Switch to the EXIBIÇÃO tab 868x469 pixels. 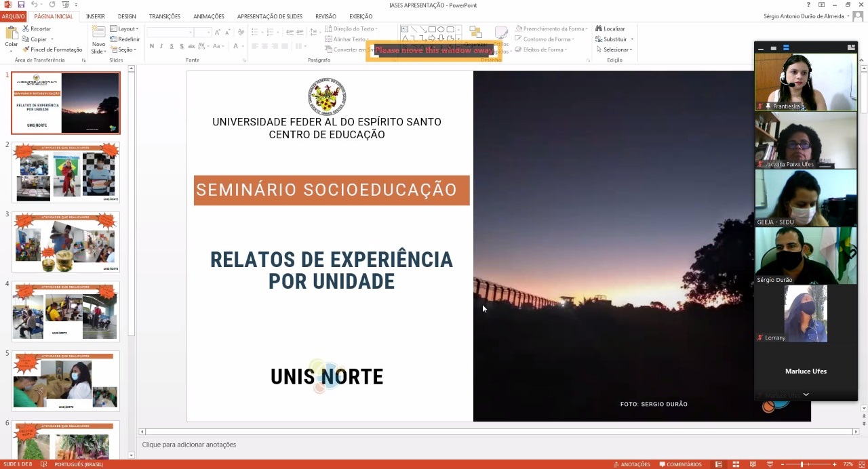coord(361,16)
